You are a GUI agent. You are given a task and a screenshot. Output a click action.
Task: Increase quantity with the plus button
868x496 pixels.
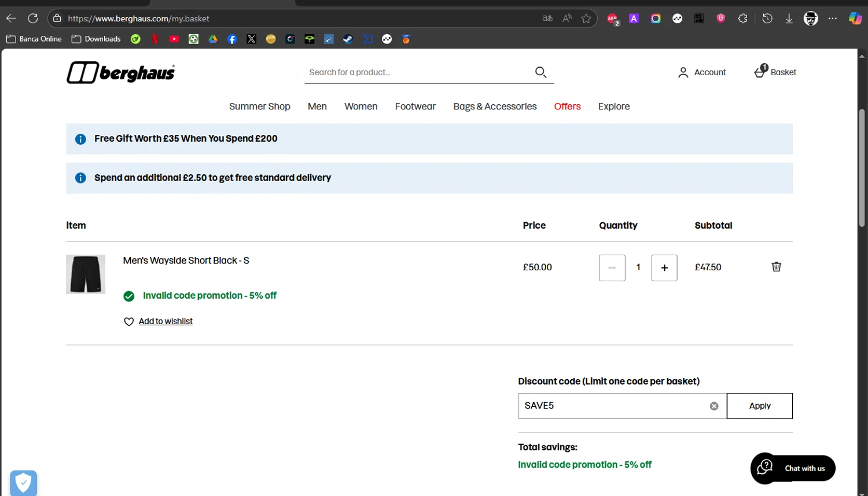664,268
